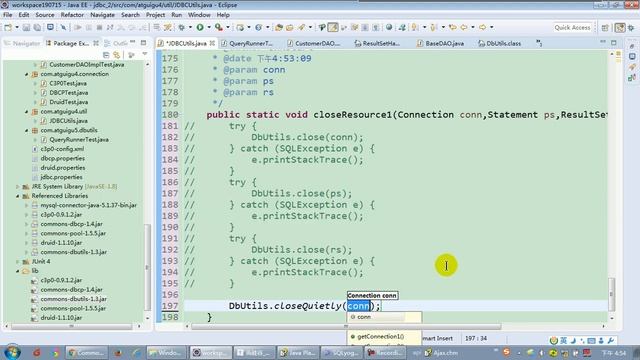
Task: Maximize the Package Explorer panel
Action: 143,42
